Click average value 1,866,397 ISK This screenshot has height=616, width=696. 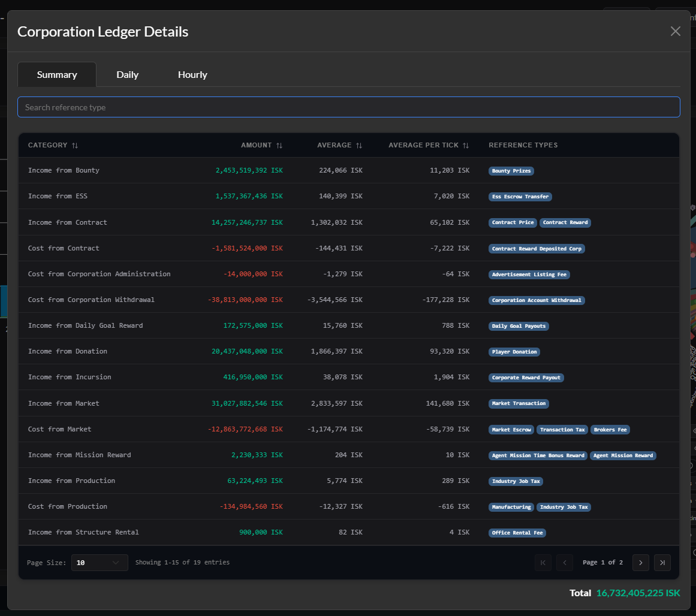pos(337,351)
